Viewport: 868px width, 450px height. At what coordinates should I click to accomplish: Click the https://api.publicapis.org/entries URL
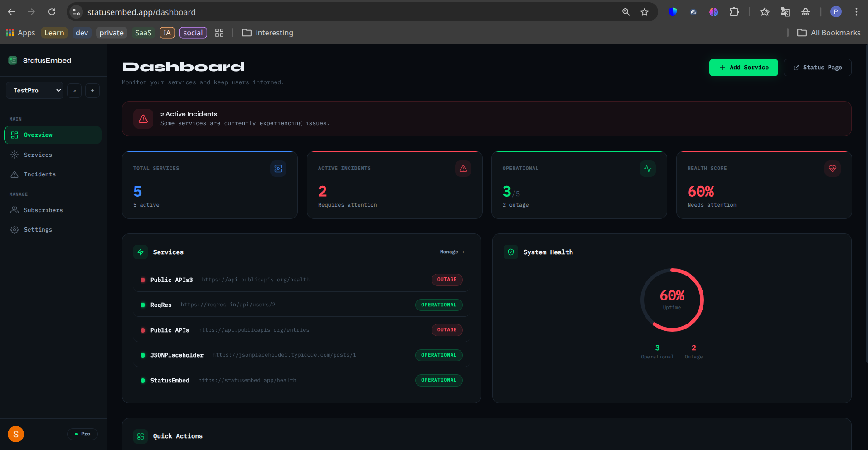(254, 330)
